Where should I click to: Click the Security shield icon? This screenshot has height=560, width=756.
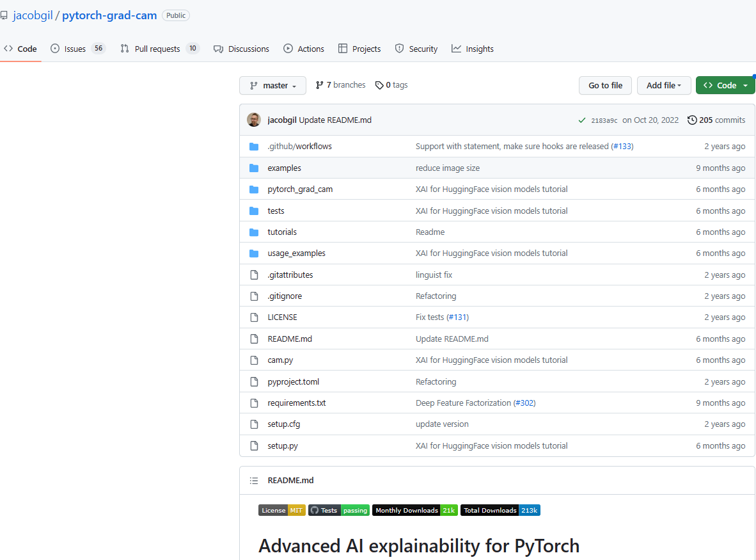tap(398, 49)
